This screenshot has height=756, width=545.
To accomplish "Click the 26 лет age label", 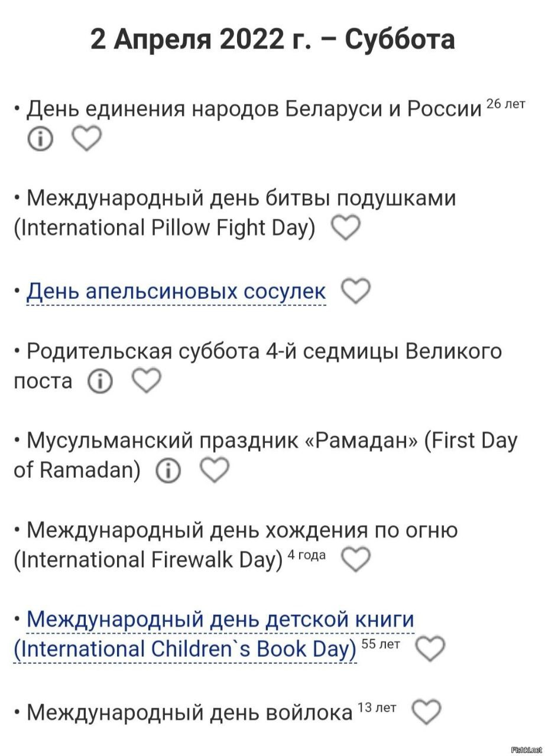I will pos(505,105).
